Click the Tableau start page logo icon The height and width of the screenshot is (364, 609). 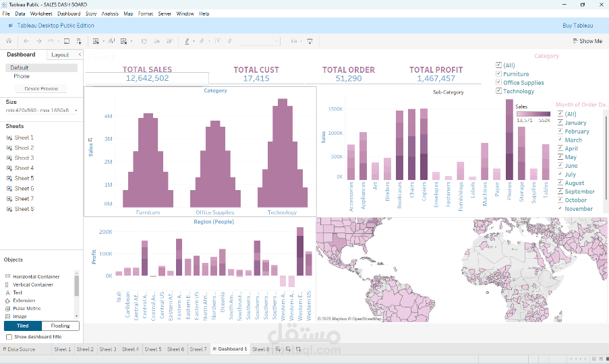coord(9,40)
